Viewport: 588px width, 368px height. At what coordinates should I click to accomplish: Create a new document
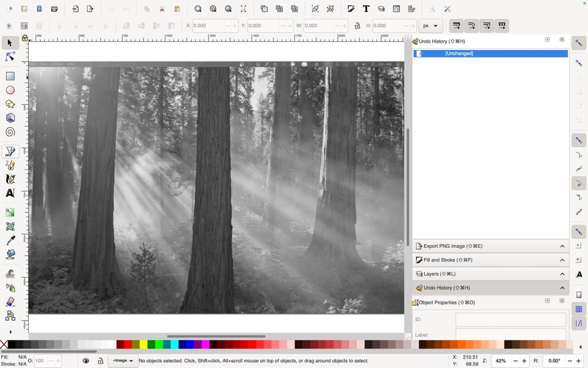pyautogui.click(x=9, y=9)
